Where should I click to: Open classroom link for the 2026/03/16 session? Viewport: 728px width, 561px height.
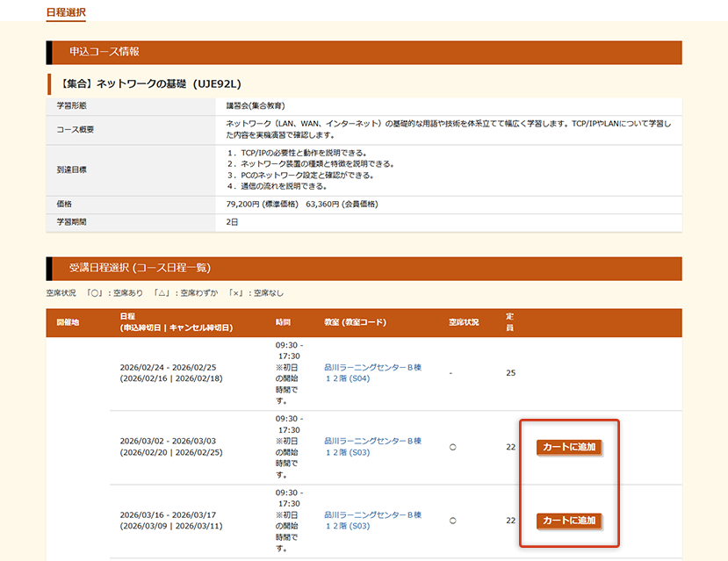[x=372, y=520]
